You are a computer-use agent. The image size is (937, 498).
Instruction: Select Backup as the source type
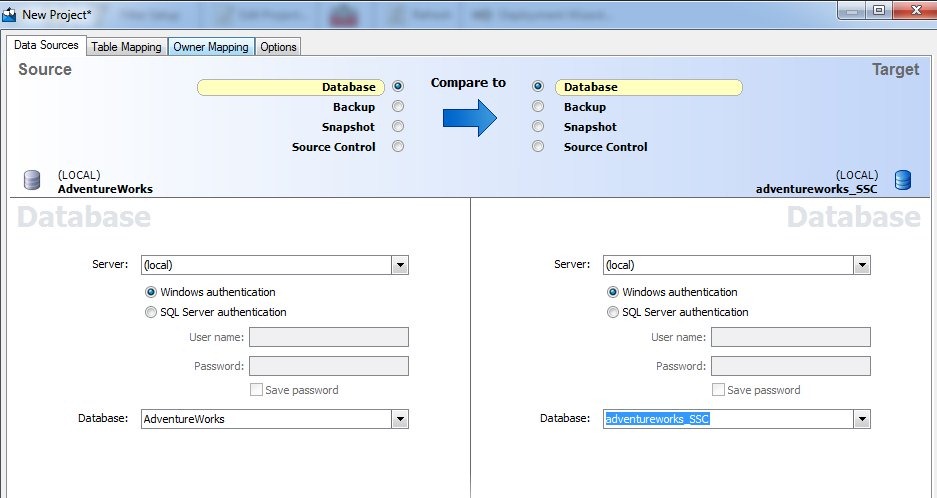point(398,107)
